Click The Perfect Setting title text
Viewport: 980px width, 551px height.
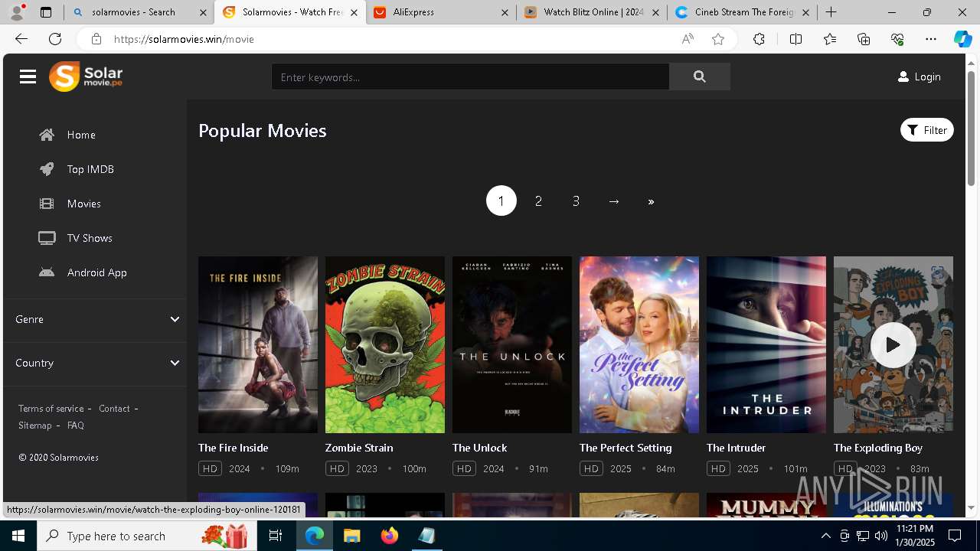(x=626, y=448)
